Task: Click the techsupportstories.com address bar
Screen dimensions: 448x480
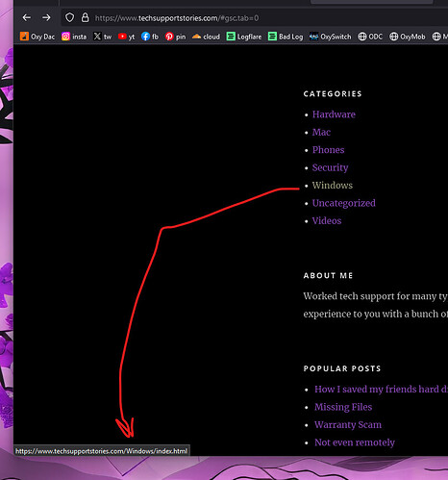Action: pyautogui.click(x=255, y=18)
